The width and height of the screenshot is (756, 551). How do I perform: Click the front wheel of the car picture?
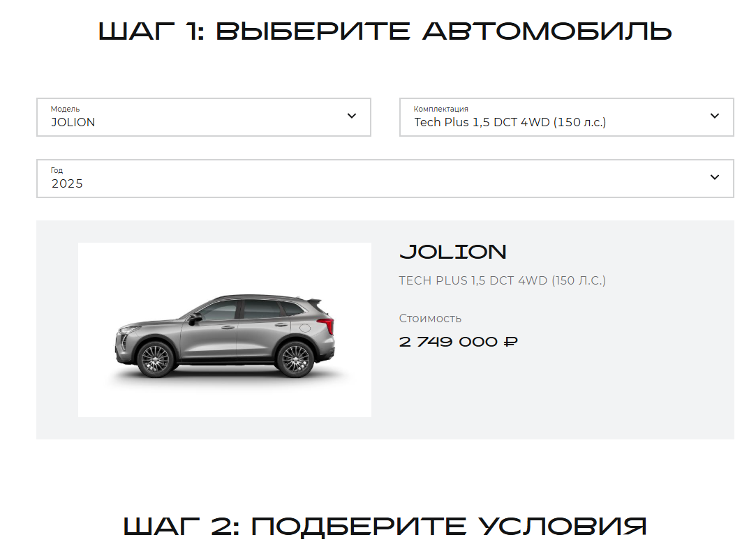click(155, 359)
